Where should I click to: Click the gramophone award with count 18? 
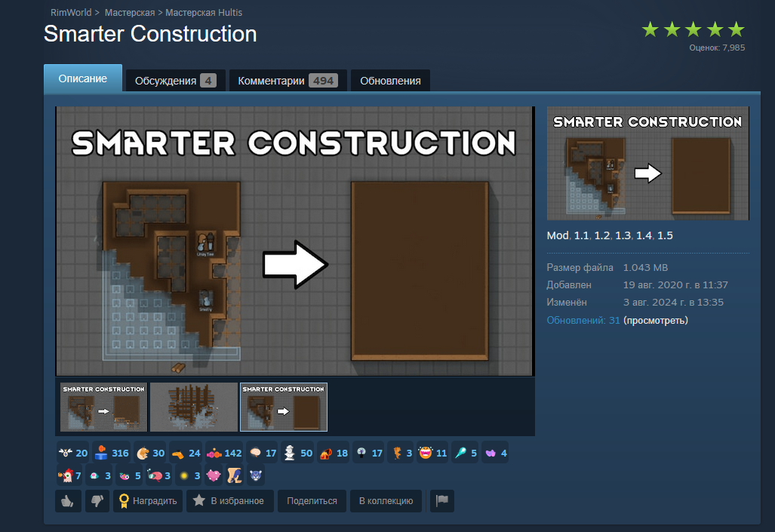334,453
